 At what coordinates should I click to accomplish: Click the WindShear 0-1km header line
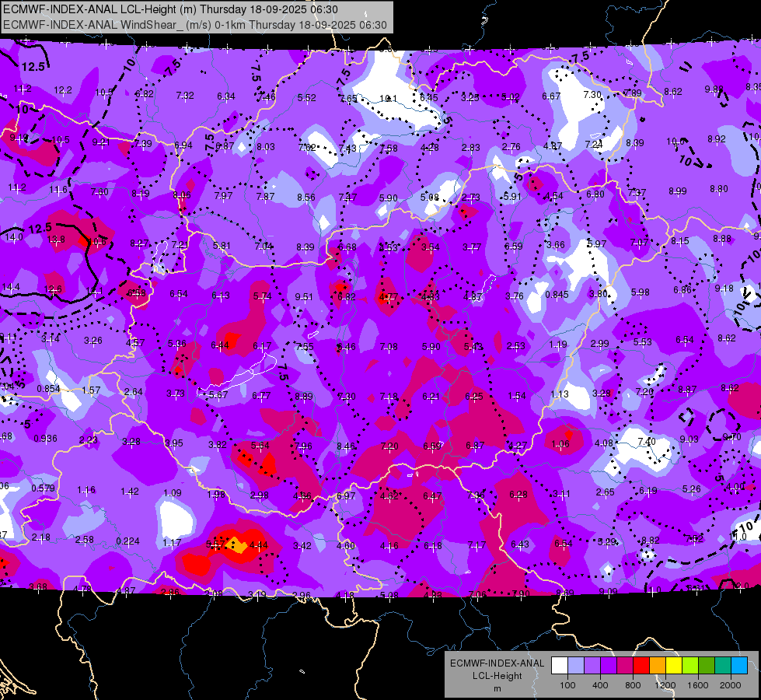195,25
